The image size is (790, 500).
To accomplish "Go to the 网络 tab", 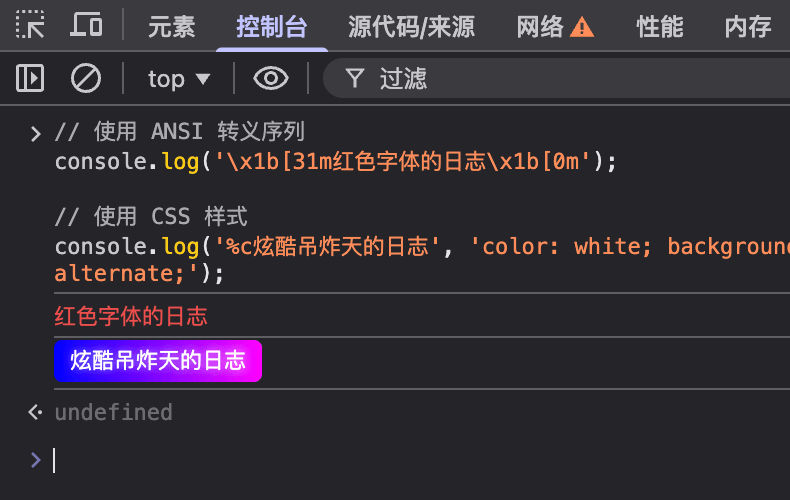I will coord(541,26).
